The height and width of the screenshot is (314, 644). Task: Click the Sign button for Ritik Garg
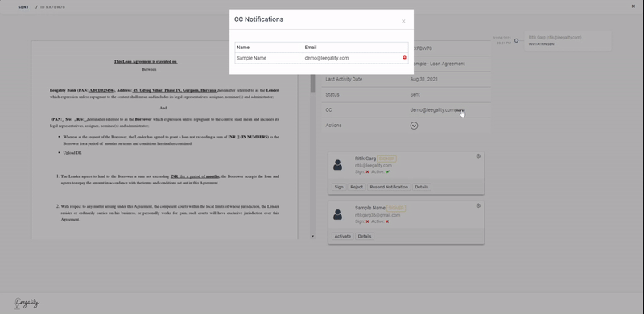coord(339,187)
